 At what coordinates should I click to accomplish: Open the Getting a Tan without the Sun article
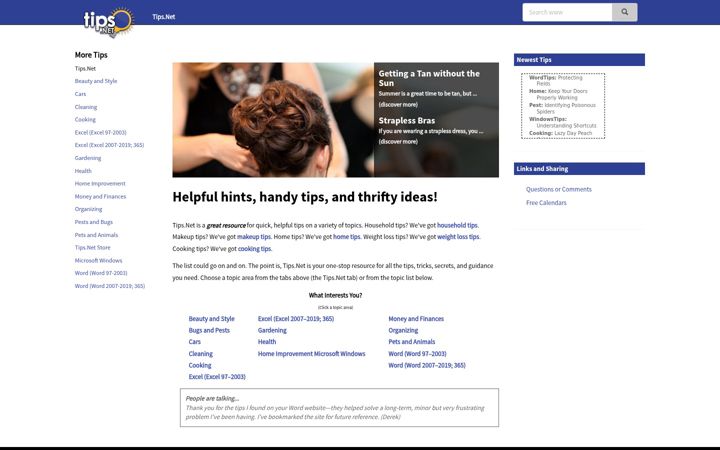[429, 78]
